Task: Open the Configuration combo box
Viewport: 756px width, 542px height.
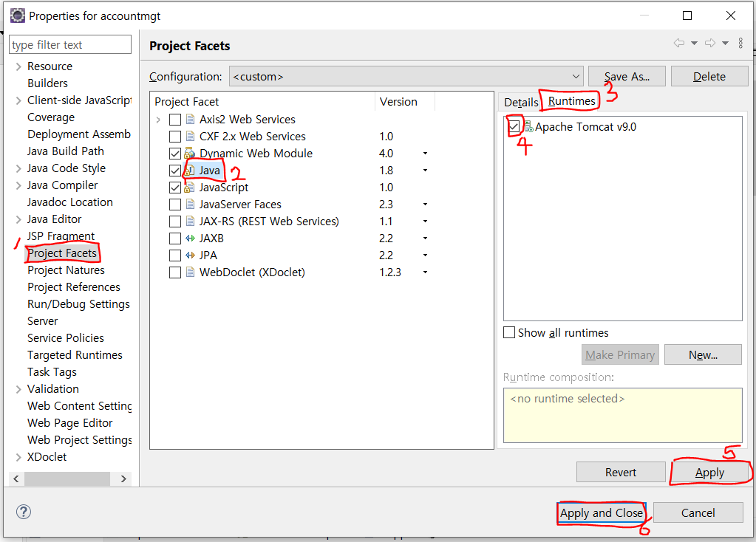Action: coord(406,76)
